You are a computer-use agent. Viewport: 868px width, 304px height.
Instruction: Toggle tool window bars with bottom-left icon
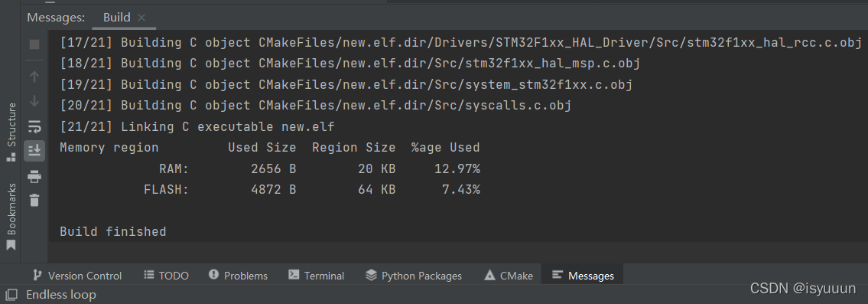click(11, 295)
